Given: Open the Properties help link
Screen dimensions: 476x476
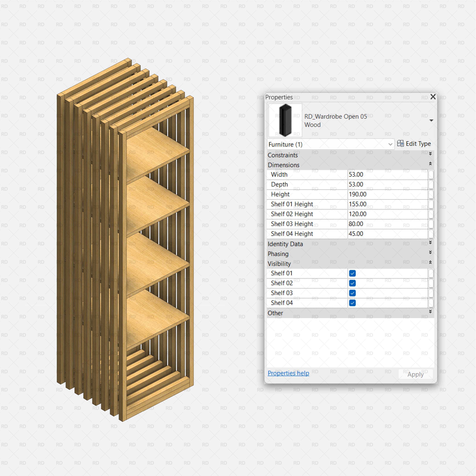Looking at the screenshot, I should coord(288,373).
